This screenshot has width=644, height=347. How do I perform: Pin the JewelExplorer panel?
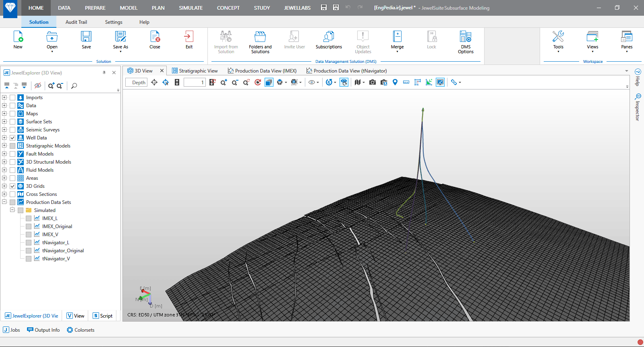click(x=104, y=73)
